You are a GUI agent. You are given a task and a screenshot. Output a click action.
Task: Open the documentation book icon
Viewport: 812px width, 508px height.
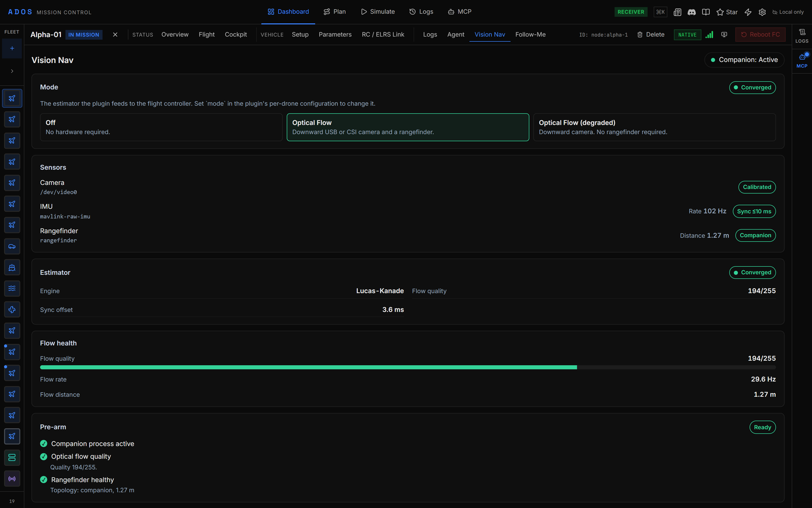click(x=705, y=12)
